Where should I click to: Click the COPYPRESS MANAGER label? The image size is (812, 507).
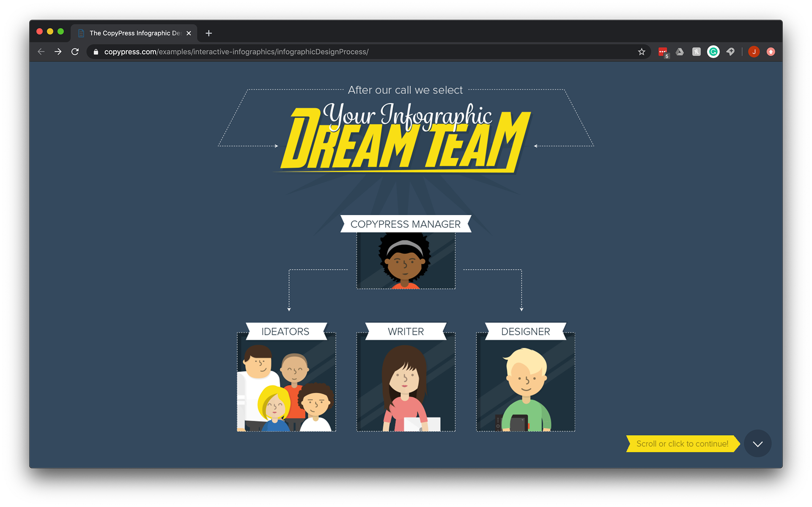pyautogui.click(x=406, y=224)
